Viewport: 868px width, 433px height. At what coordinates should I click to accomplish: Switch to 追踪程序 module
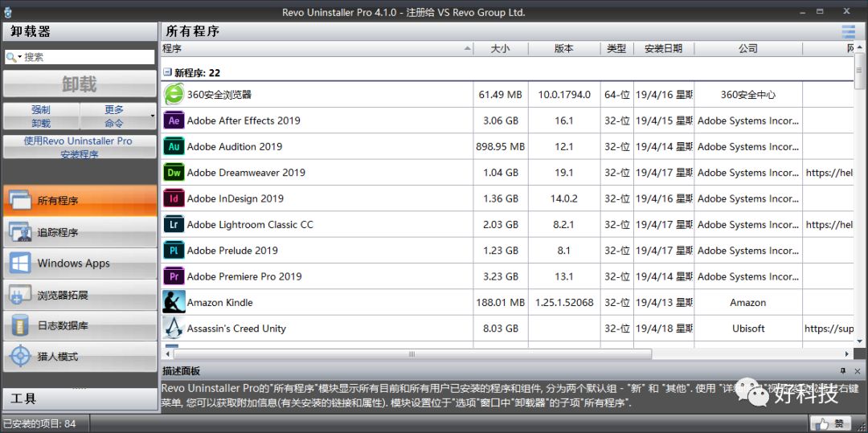tap(79, 232)
